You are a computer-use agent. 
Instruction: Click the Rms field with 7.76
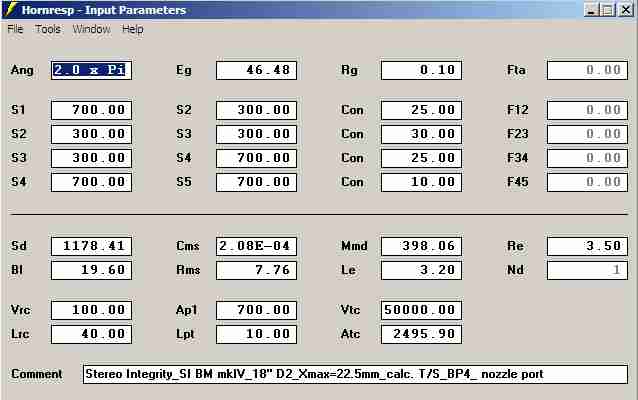(256, 270)
